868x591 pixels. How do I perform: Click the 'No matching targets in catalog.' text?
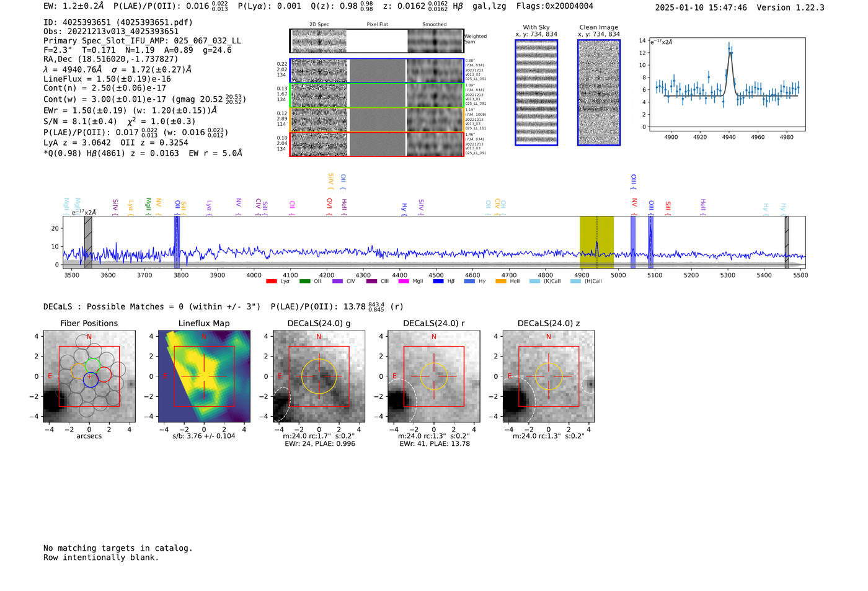click(x=118, y=548)
